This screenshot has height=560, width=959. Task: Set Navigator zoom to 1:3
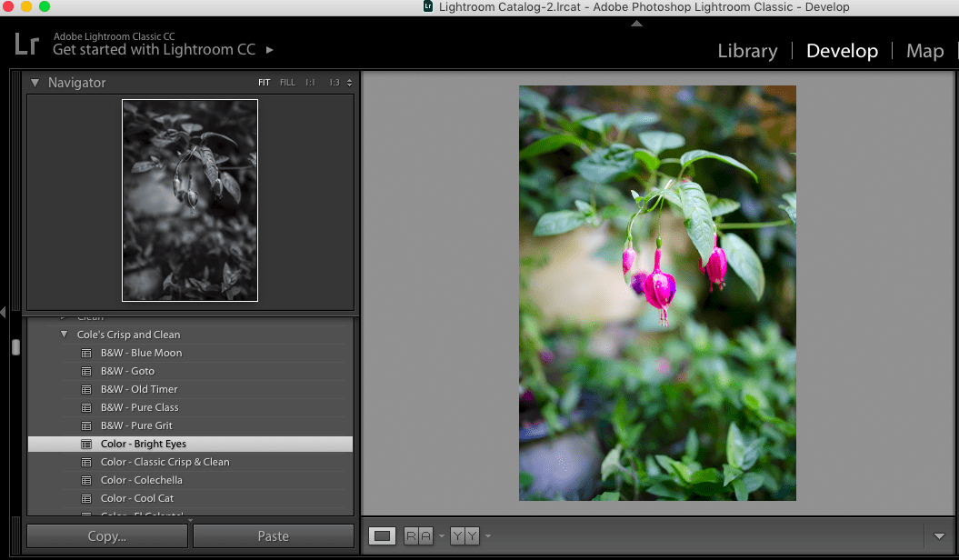pyautogui.click(x=335, y=83)
